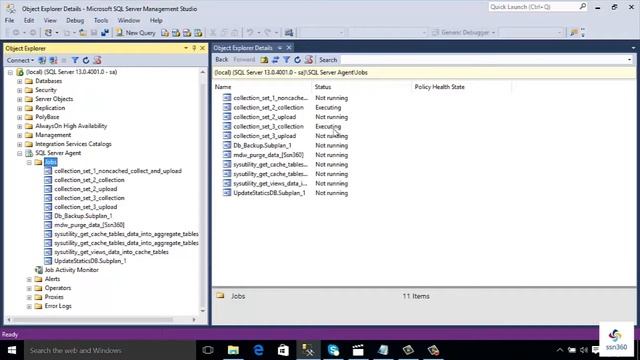Open the Connect dropdown in Object Explorer
Viewport: 640px width, 360px height.
pos(20,60)
